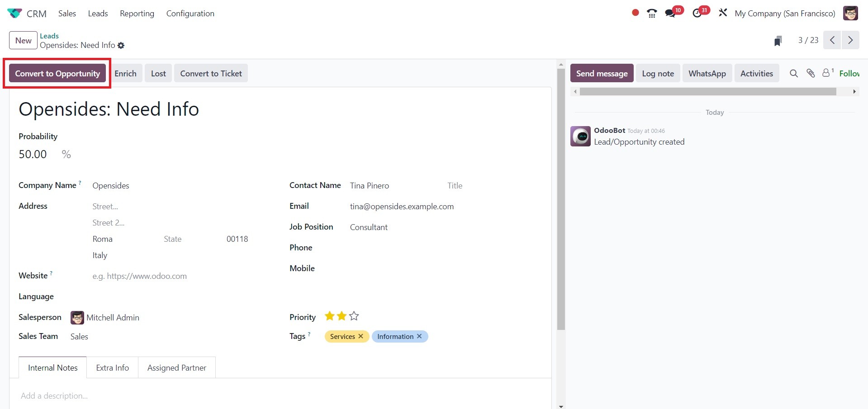Click the Street 2 address field

(183, 223)
